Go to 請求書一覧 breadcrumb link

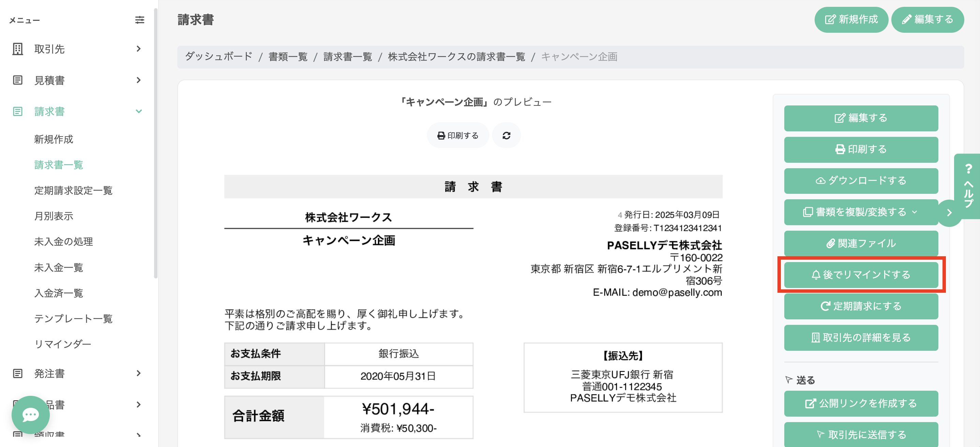tap(348, 56)
